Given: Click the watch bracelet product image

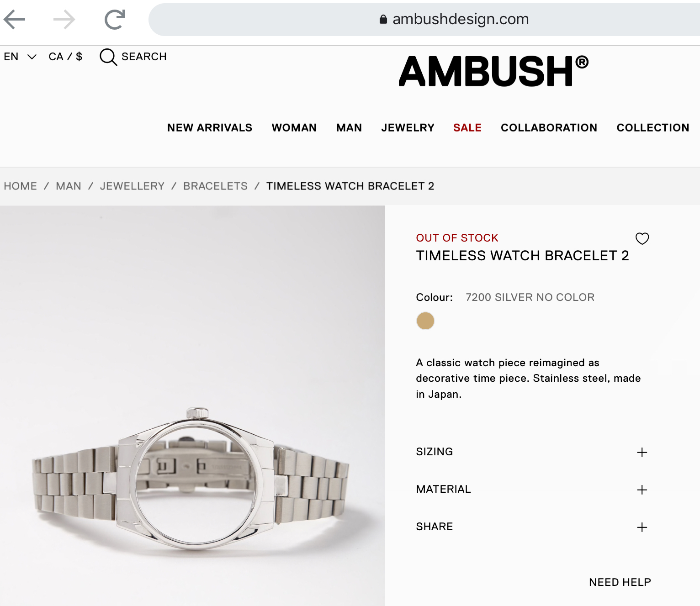Looking at the screenshot, I should (x=192, y=406).
